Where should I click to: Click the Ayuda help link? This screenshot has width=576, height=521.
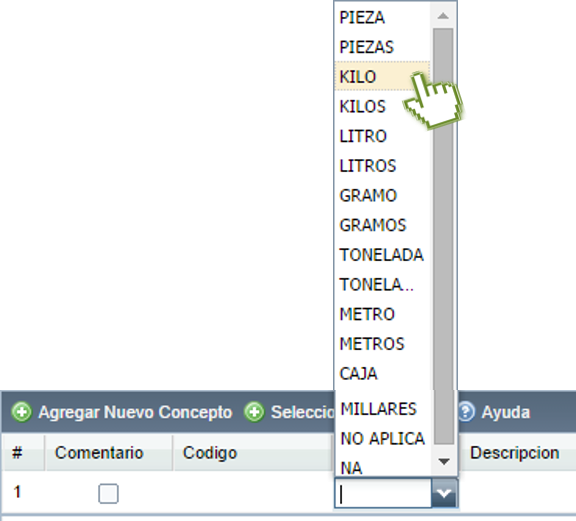click(506, 412)
